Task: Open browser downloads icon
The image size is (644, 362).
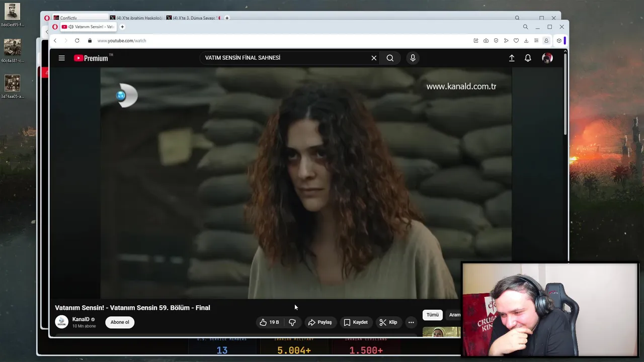Action: 526,41
